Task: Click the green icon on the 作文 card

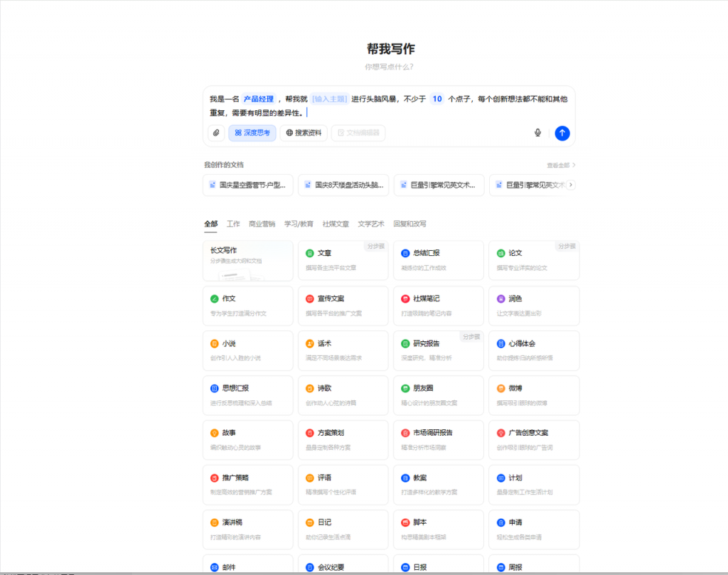Action: (214, 299)
